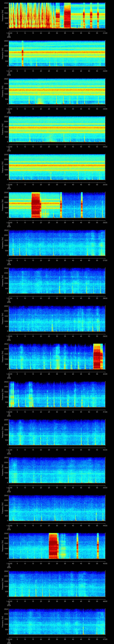Click the narrow red burst in 1:31:00 panel
Screen dimensions: 114x644
[x=23, y=54]
